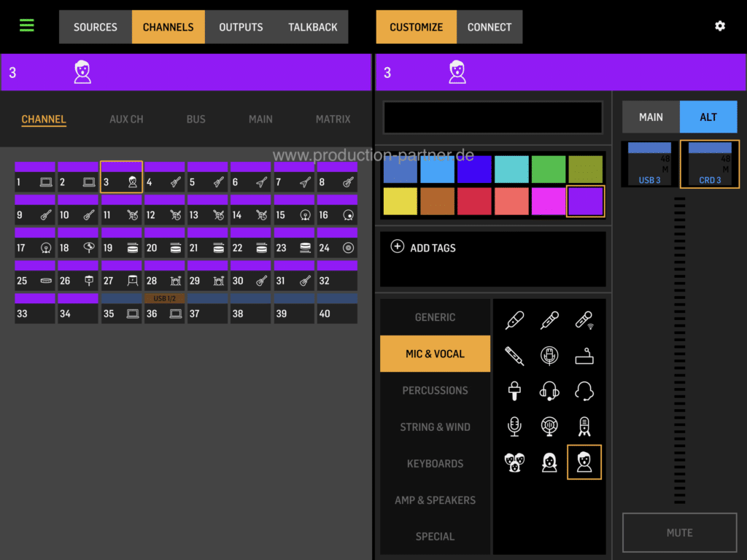Click the CONNECT button

489,27
